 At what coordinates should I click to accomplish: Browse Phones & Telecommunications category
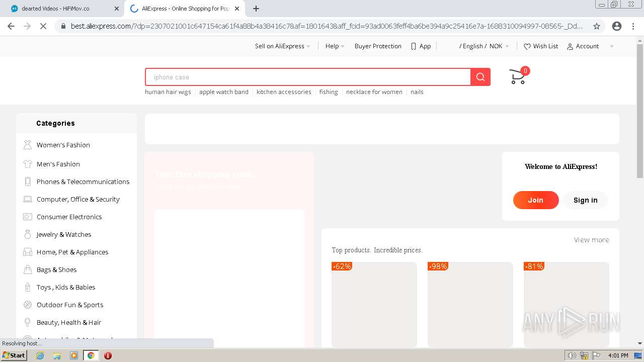(x=83, y=182)
